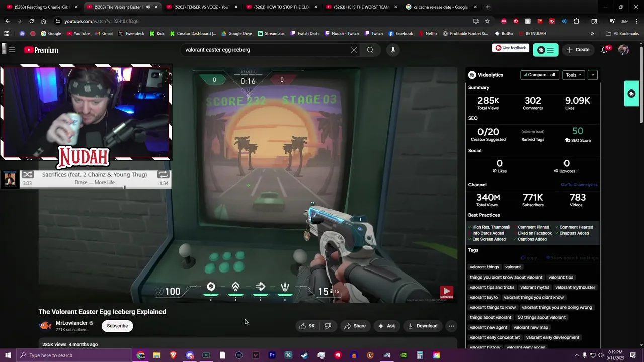Click the TubeBuddy side tab on right edge

click(x=631, y=94)
